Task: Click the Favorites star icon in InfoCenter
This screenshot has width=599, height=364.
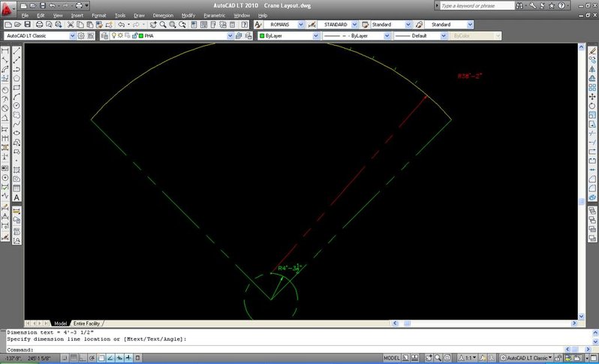Action: point(552,6)
